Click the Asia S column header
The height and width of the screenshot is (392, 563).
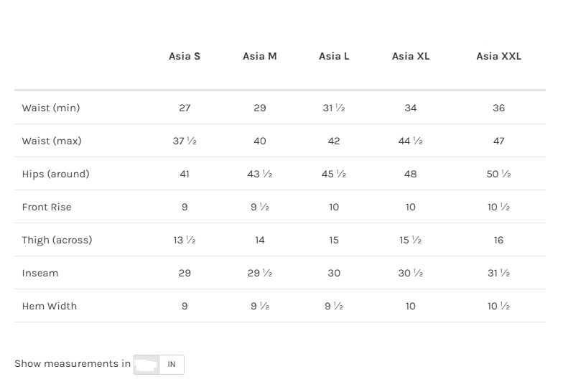(185, 56)
